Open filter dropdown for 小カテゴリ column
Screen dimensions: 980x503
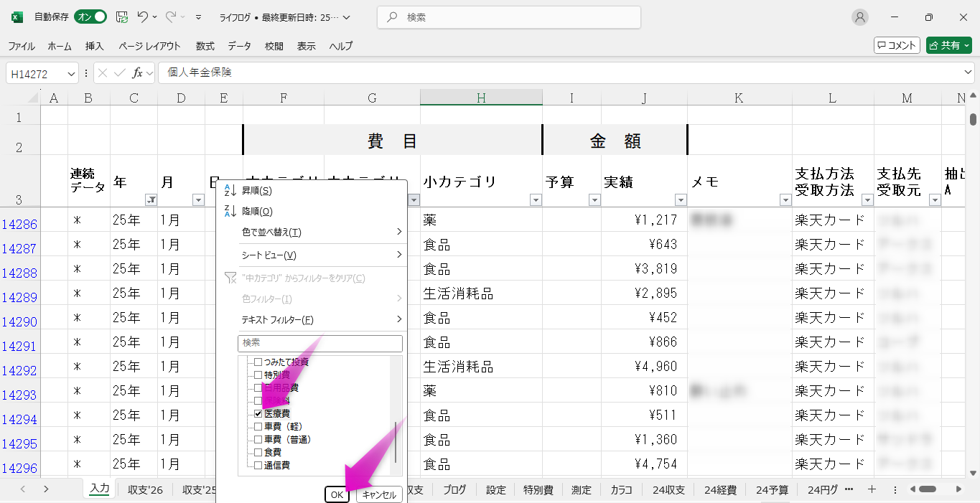pos(536,200)
